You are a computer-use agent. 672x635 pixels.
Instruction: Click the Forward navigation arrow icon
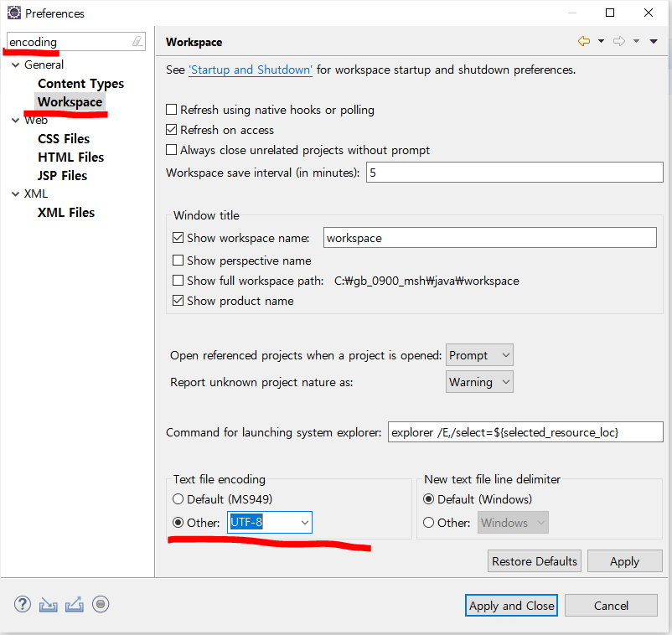[x=619, y=41]
